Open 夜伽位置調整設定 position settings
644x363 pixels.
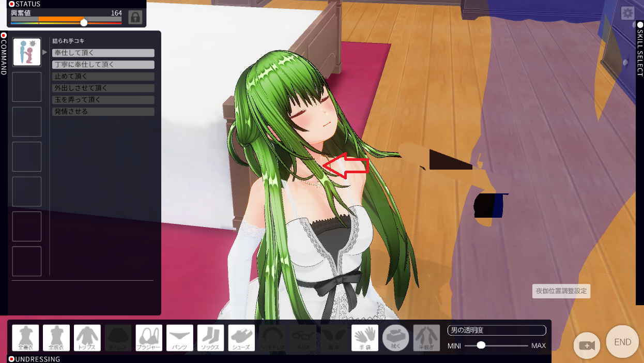pyautogui.click(x=561, y=291)
